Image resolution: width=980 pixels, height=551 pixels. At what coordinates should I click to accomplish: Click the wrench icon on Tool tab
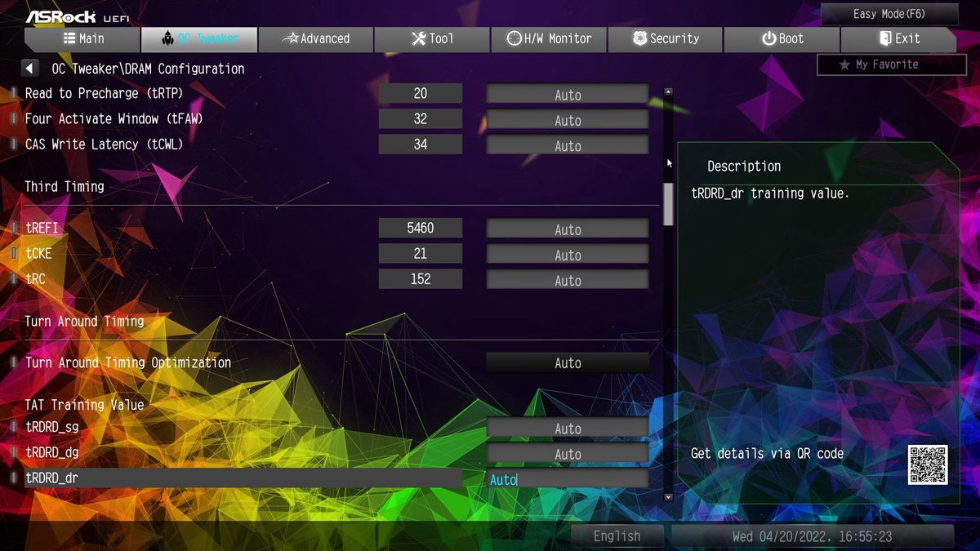[419, 38]
